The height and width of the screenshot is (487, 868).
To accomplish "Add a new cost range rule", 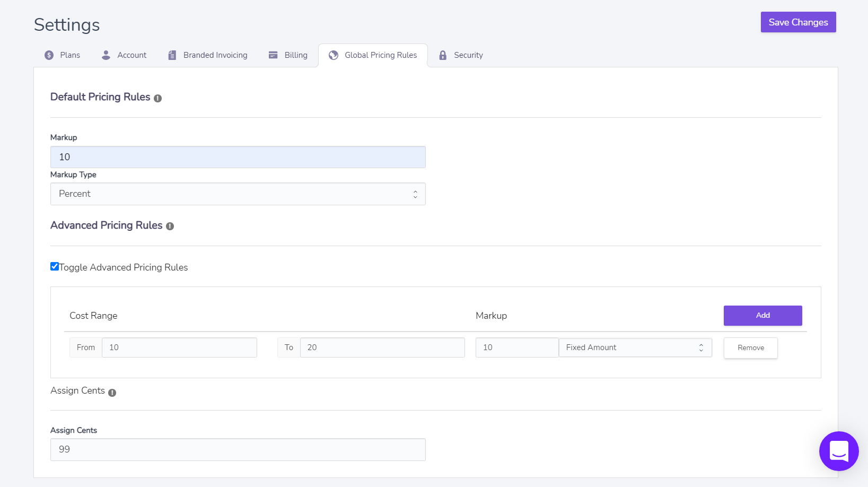I will pos(762,316).
